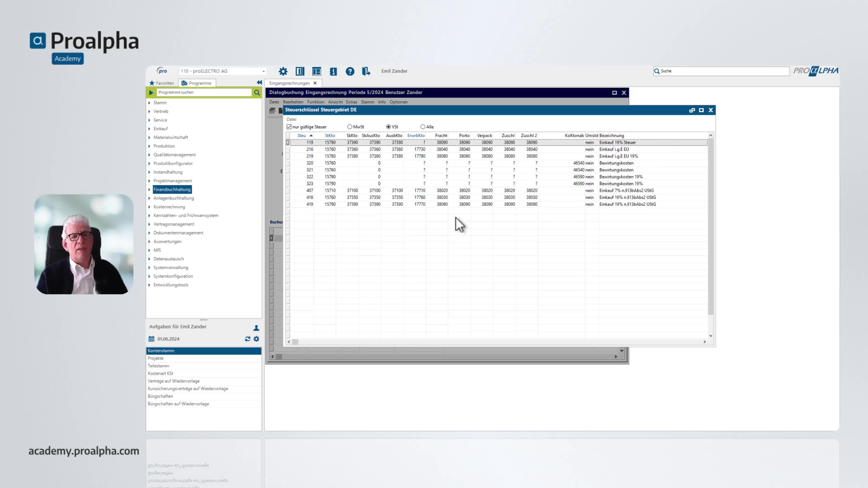Select the MwSt radio button

coord(350,127)
